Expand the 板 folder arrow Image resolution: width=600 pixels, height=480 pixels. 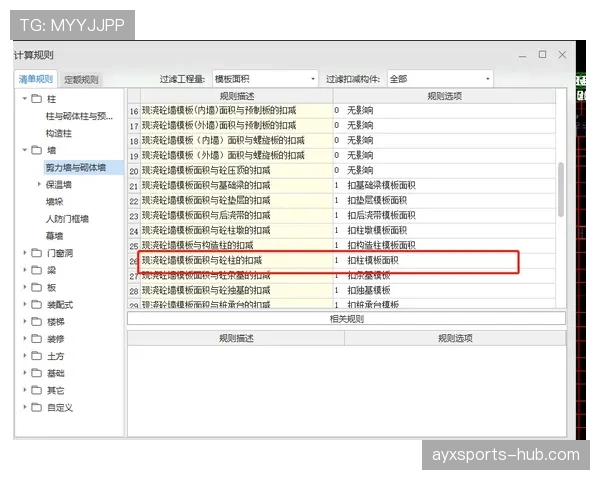pos(25,287)
